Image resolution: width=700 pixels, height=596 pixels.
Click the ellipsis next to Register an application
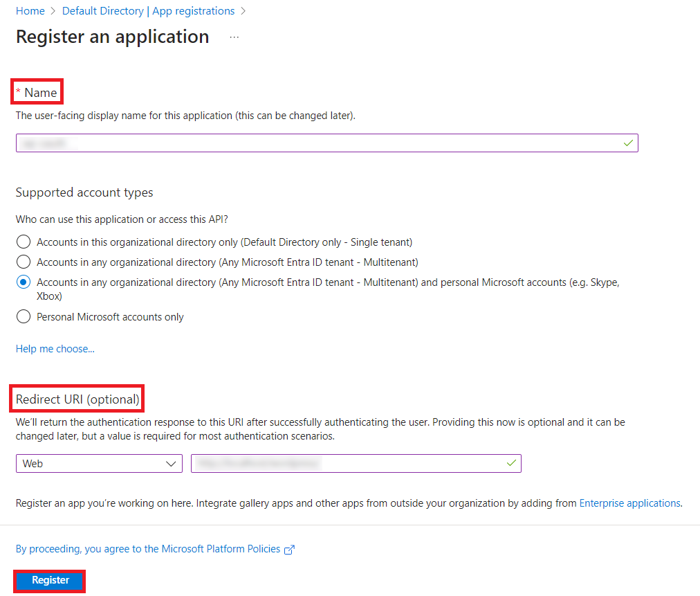point(234,39)
